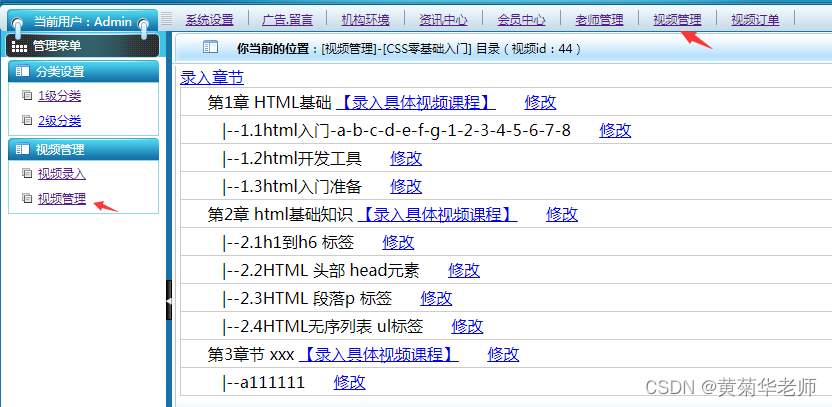Click the 视频管理 sidebar panel header icon
The image size is (832, 407).
22,150
